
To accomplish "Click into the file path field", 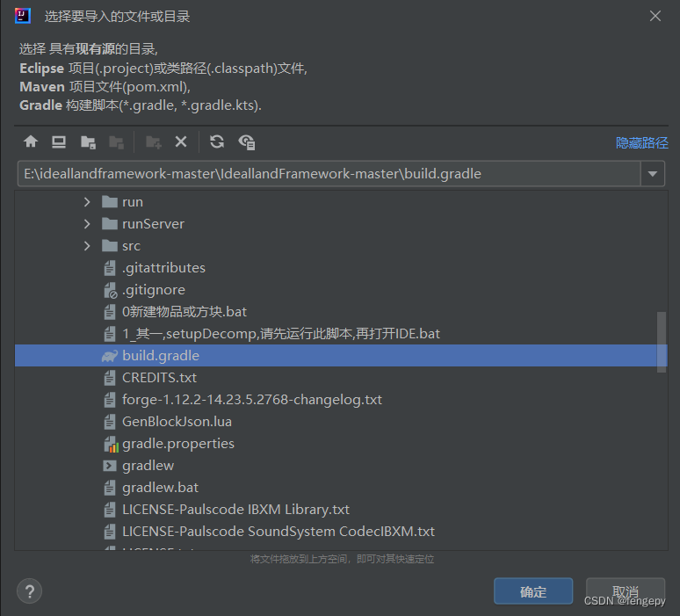I will tap(329, 174).
